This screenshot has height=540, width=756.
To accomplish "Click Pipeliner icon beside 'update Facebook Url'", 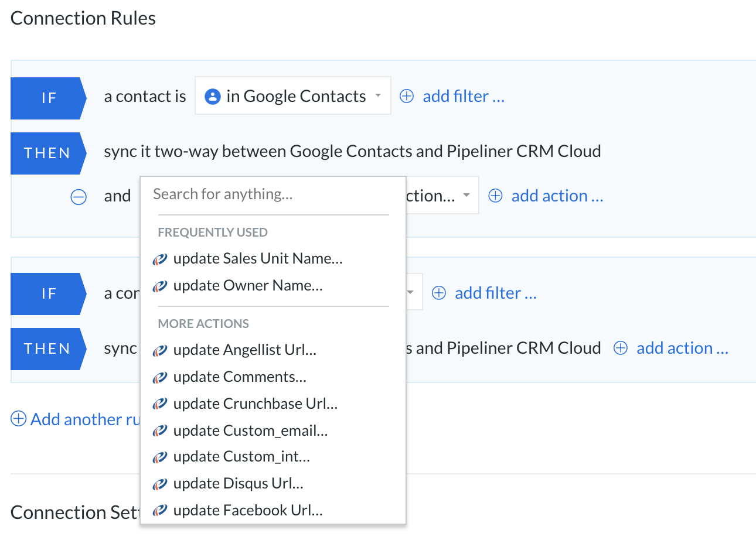I will click(x=160, y=511).
